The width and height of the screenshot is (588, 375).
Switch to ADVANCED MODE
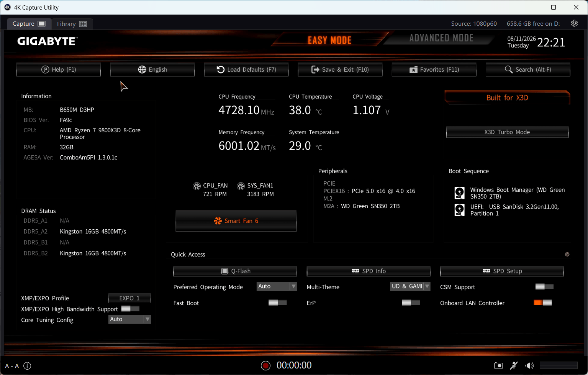click(x=441, y=38)
